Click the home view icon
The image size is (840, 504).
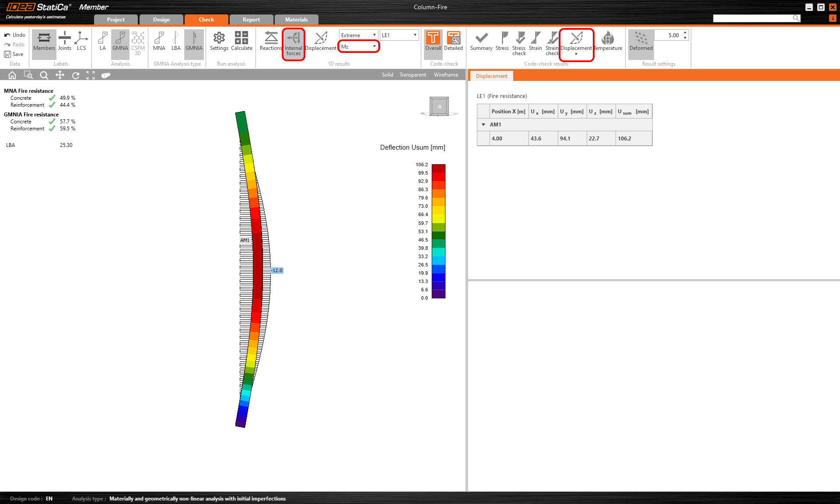pyautogui.click(x=12, y=75)
